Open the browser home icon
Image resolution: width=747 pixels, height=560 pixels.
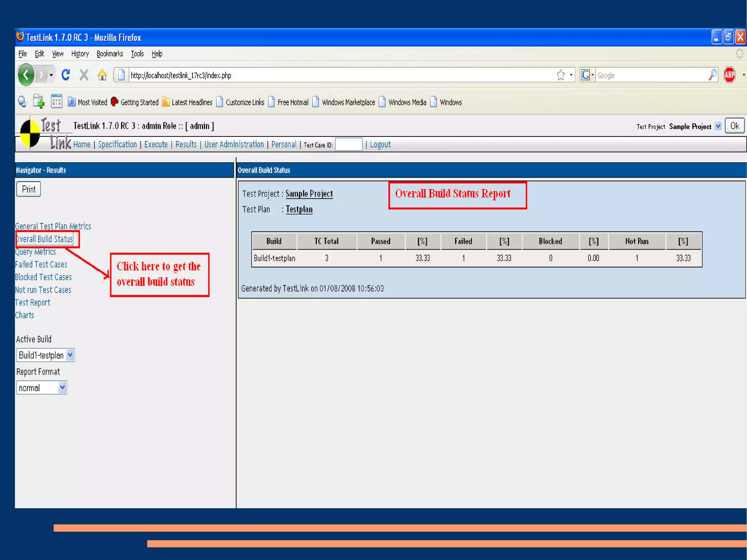102,75
